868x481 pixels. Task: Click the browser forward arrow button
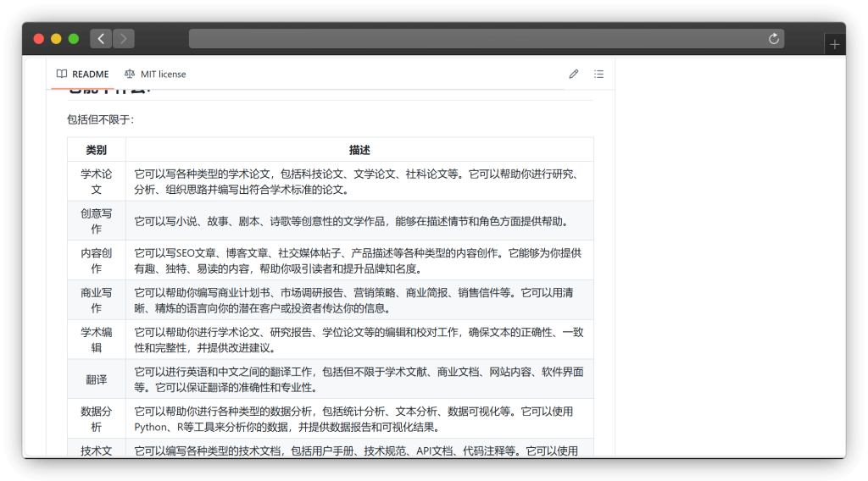tap(124, 39)
